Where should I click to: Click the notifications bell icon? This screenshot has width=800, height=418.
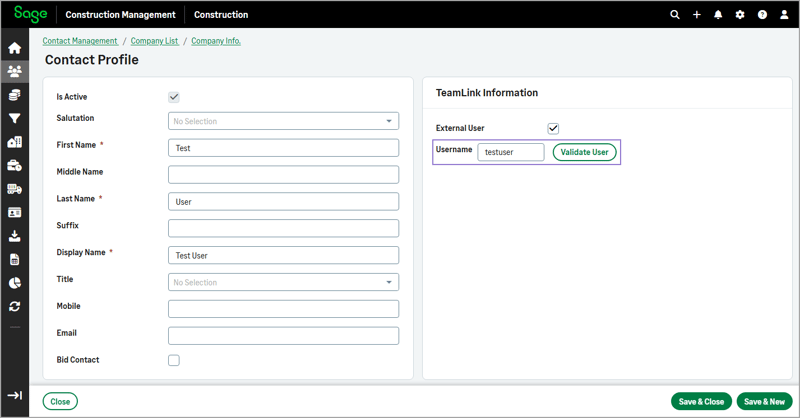718,15
